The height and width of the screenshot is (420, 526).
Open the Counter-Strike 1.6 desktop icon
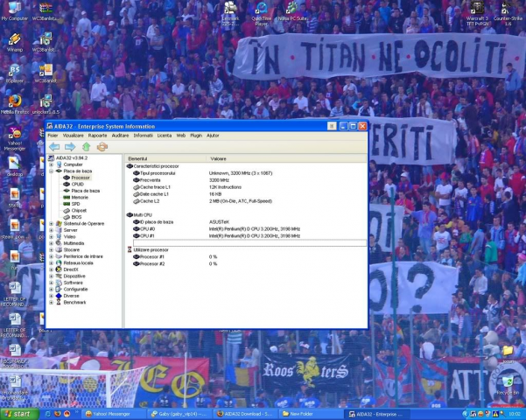(508, 13)
